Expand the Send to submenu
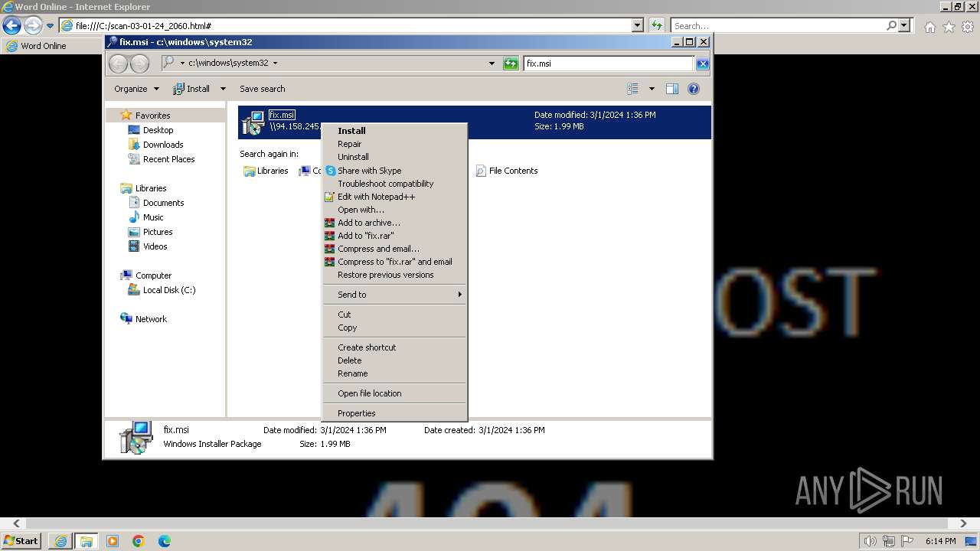Image resolution: width=980 pixels, height=551 pixels. 394,295
